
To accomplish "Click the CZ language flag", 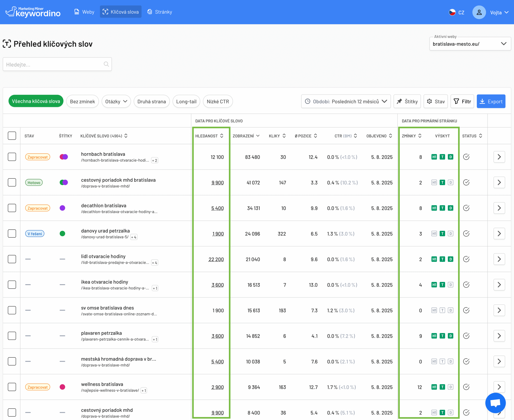I will (452, 12).
